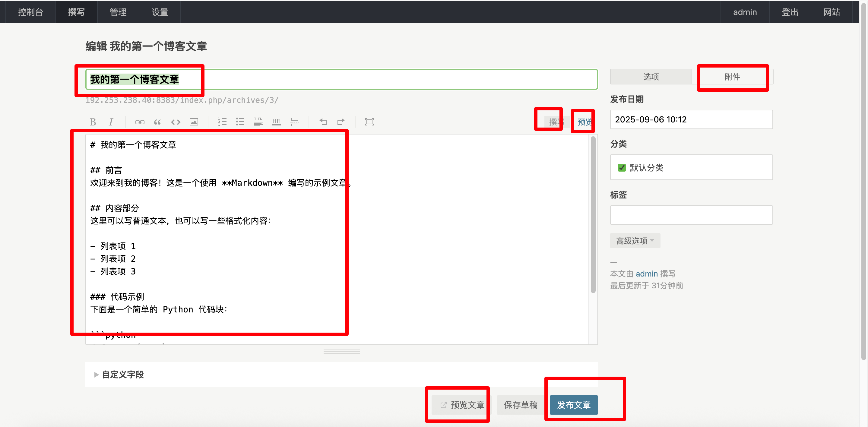
Task: Insert a hyperlink with link icon
Action: [x=140, y=122]
